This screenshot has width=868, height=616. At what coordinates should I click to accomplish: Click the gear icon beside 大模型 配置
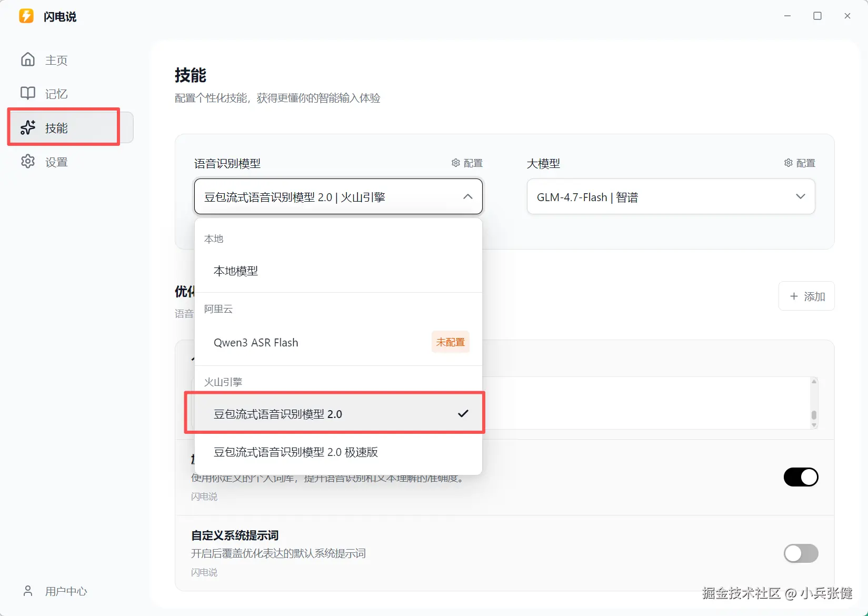point(789,163)
